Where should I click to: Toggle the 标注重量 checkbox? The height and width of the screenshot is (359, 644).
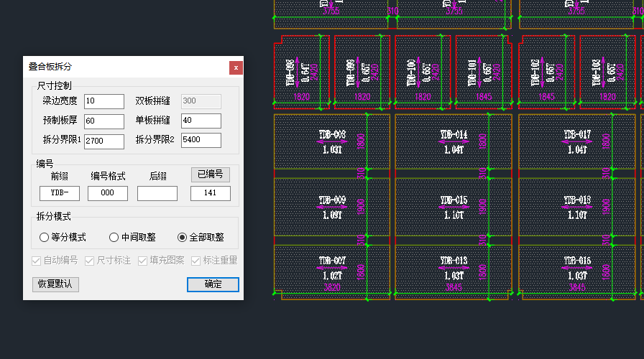(195, 261)
